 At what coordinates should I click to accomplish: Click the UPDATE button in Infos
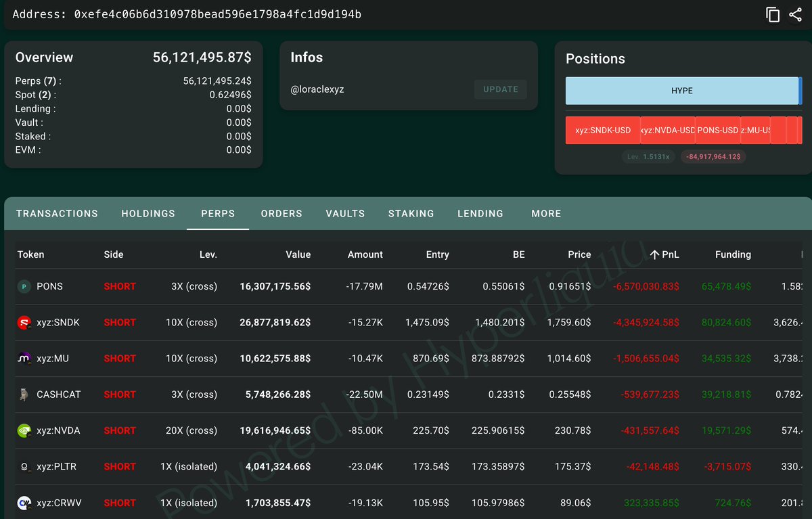(501, 89)
